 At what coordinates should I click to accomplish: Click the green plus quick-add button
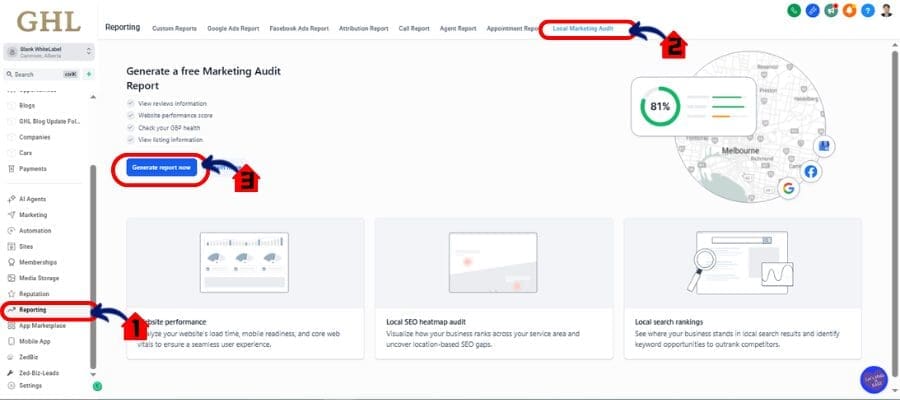coord(88,74)
